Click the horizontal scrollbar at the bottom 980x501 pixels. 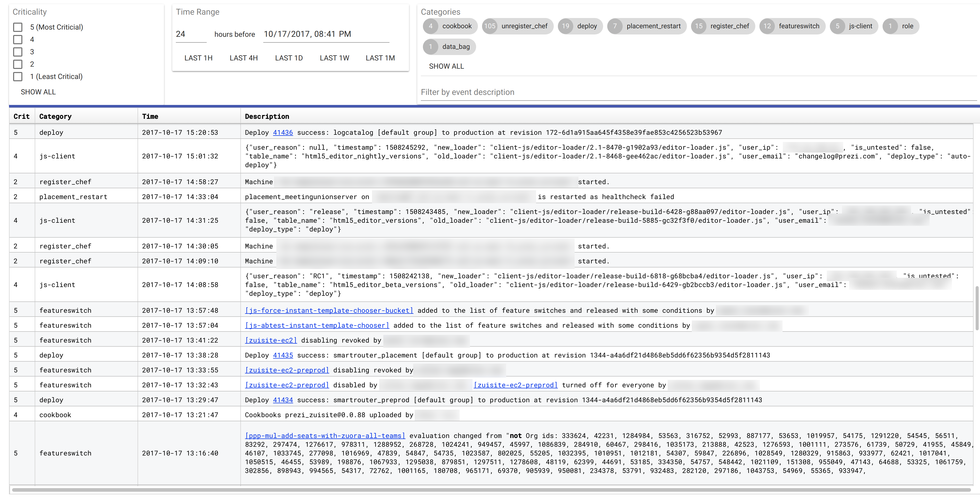491,490
